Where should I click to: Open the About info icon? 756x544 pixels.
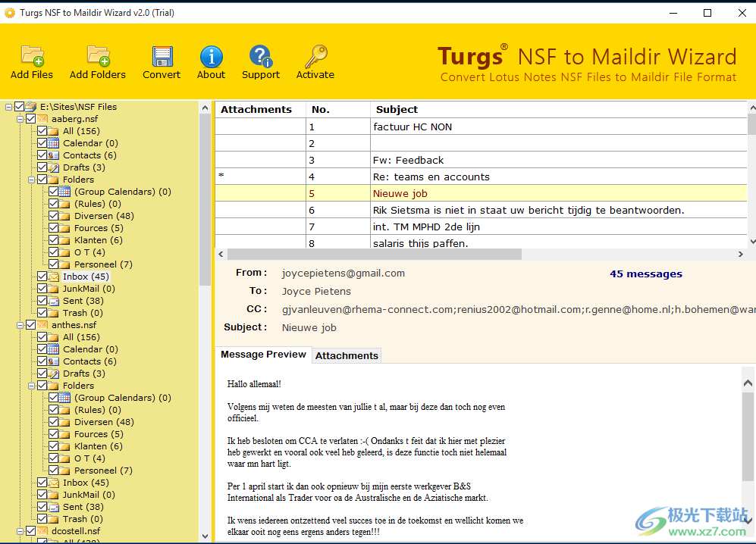[x=211, y=56]
